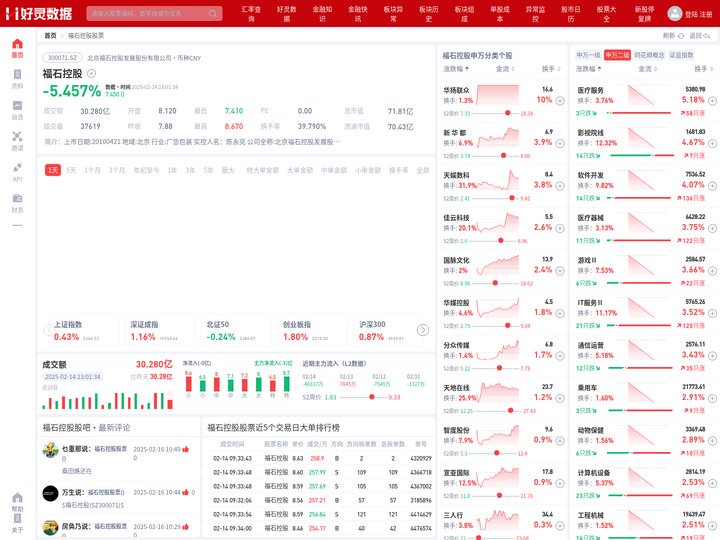720x540 pixels.
Task: Add 佳云科技 with its plus icon
Action: [560, 228]
